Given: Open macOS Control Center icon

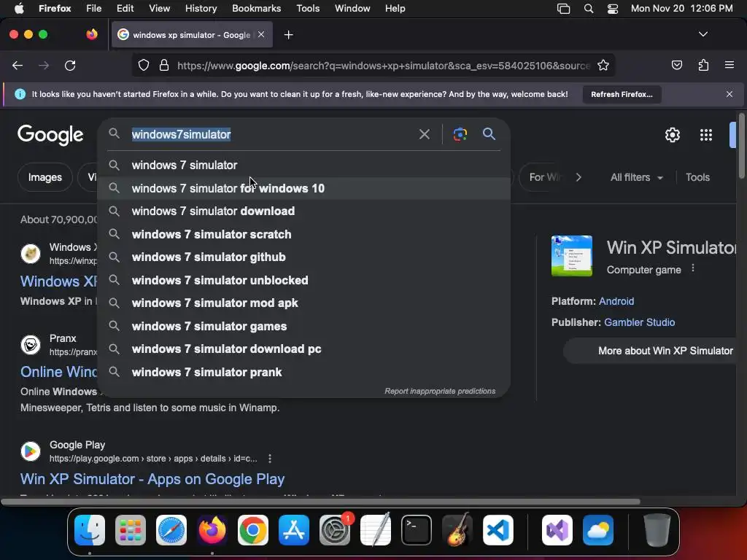Looking at the screenshot, I should (x=613, y=9).
